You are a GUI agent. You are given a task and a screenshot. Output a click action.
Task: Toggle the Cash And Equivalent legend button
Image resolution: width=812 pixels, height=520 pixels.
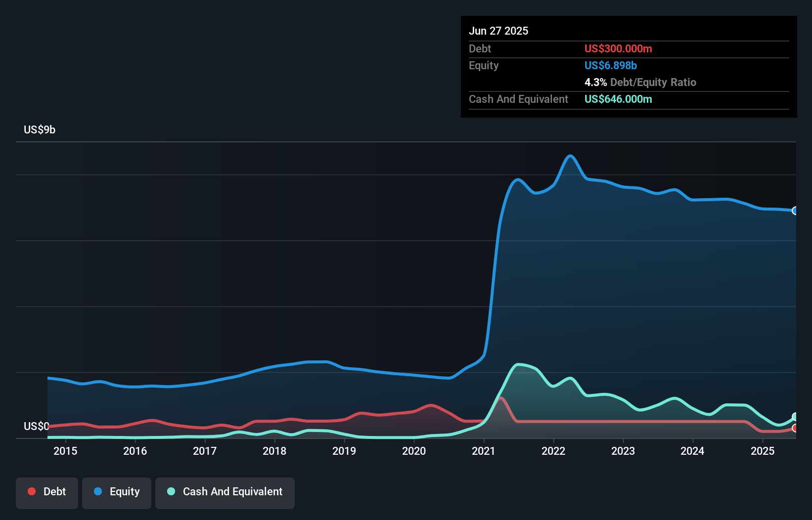(x=225, y=493)
